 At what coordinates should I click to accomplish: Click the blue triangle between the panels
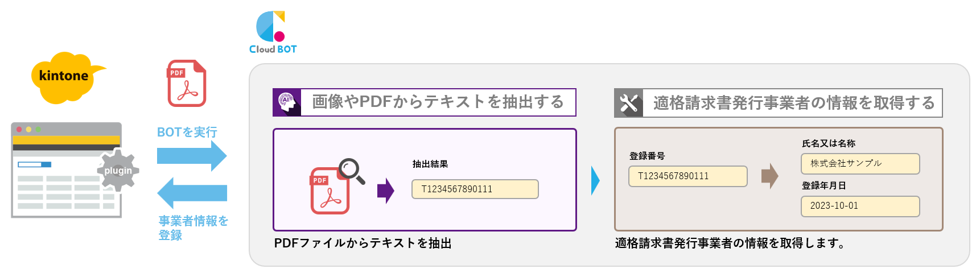pos(595,180)
